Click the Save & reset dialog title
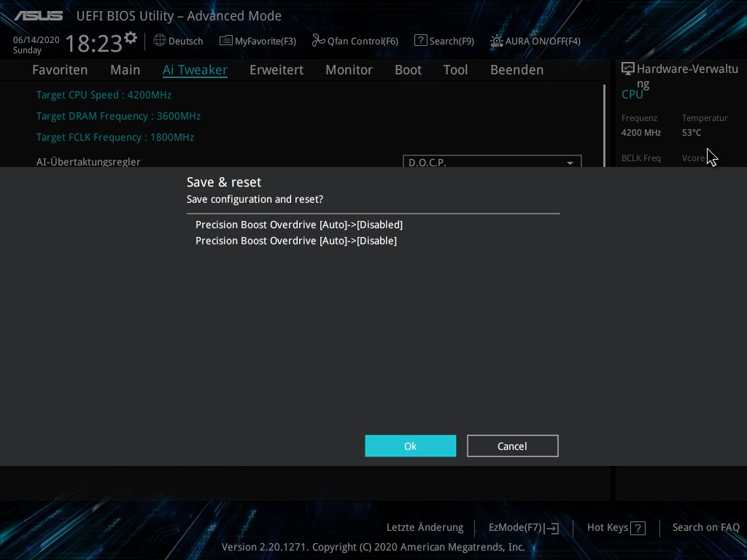This screenshot has height=560, width=747. (x=224, y=182)
